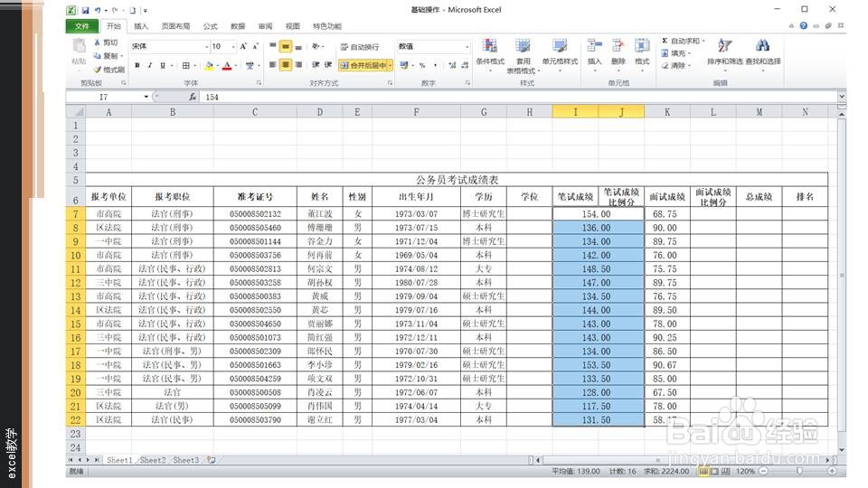The height and width of the screenshot is (488, 868).
Task: Click the Undo arrow icon
Action: coord(98,10)
